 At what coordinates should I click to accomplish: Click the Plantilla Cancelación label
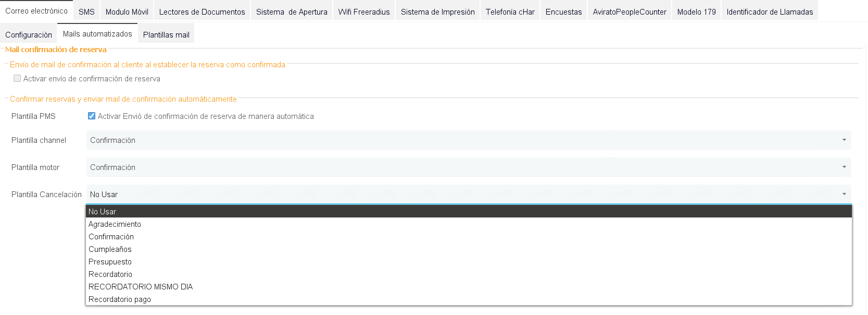click(46, 194)
